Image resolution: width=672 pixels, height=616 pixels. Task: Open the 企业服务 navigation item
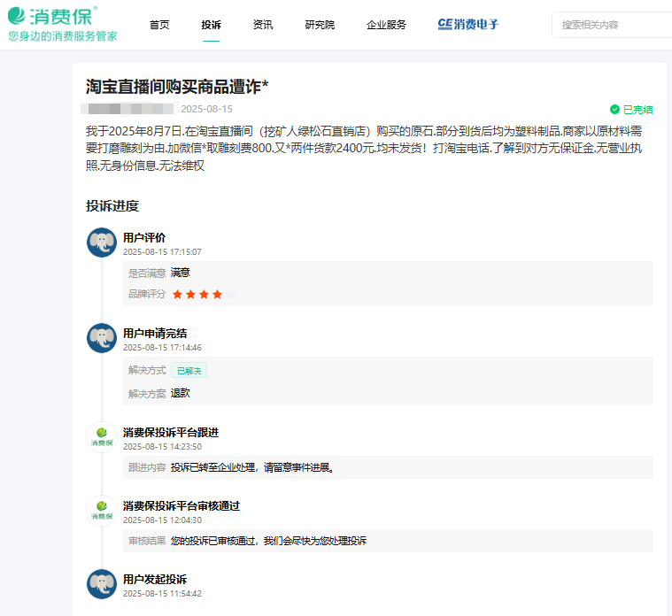pyautogui.click(x=386, y=25)
